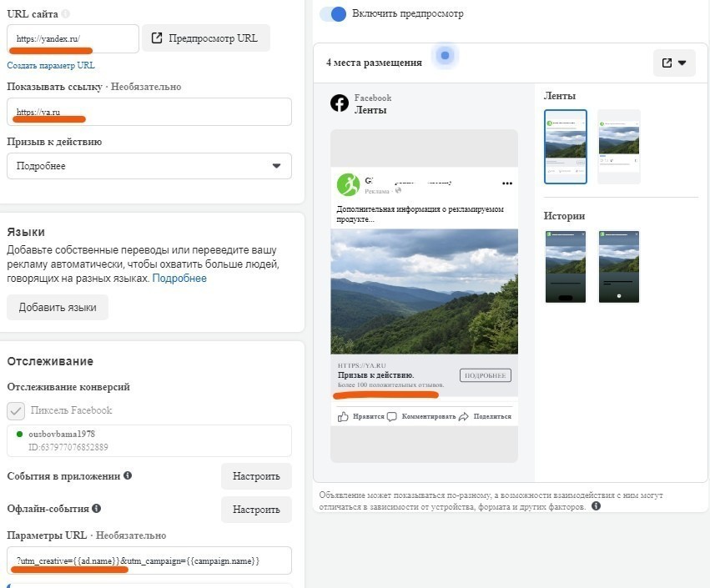
Task: Select the second Ленты placement thumbnail
Action: point(618,147)
